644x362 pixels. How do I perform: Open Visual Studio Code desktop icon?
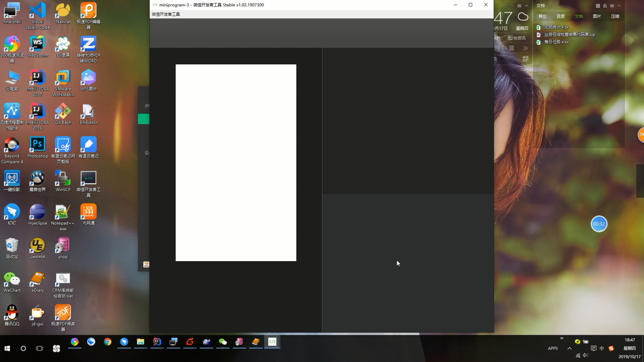click(37, 11)
